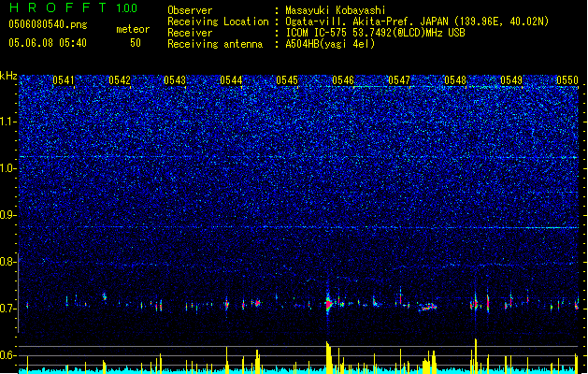Click the 0547 time marker
The width and height of the screenshot is (588, 374).
[399, 80]
